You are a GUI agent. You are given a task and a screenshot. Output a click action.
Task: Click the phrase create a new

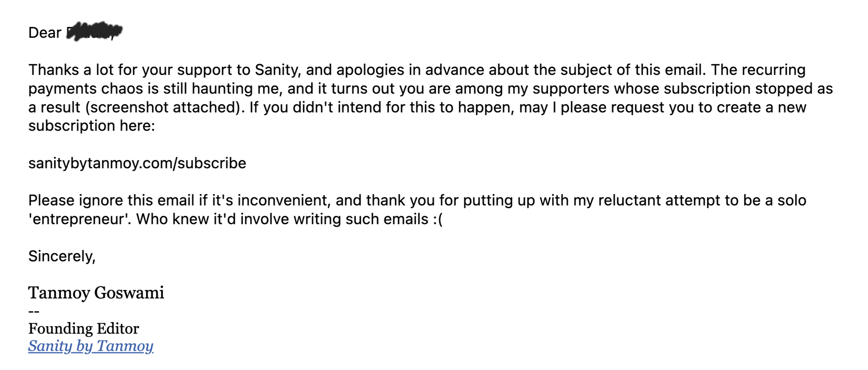[x=761, y=107]
